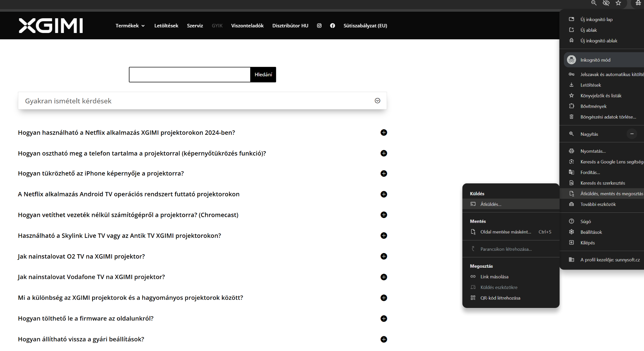
Task: Expand the hagyományos projektorok question
Action: 384,298
